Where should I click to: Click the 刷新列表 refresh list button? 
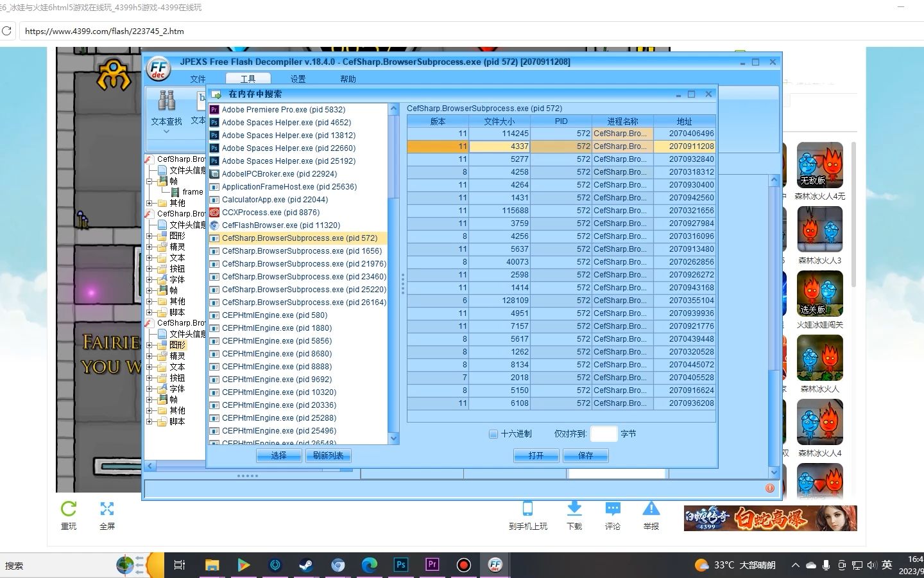[x=328, y=455]
